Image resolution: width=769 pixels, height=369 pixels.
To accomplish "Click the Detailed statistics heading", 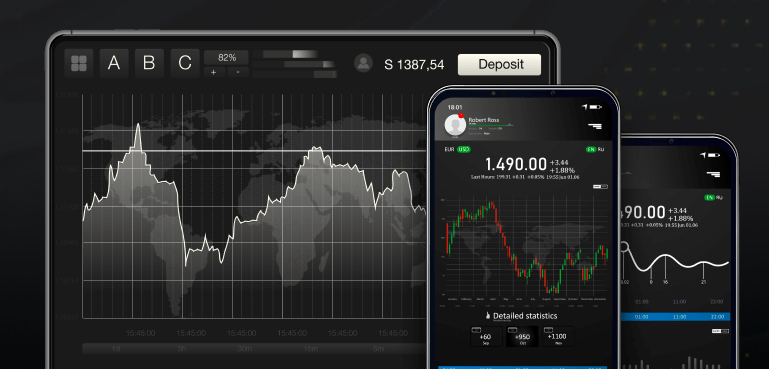I will click(x=525, y=316).
